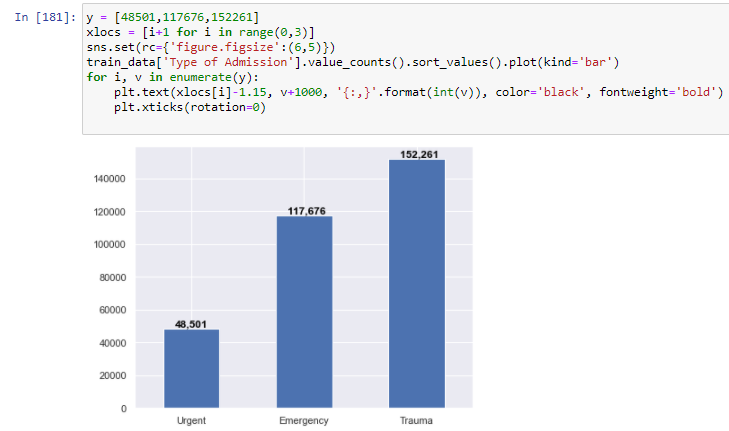Click the Emergency x-axis label
The image size is (729, 431).
(304, 420)
